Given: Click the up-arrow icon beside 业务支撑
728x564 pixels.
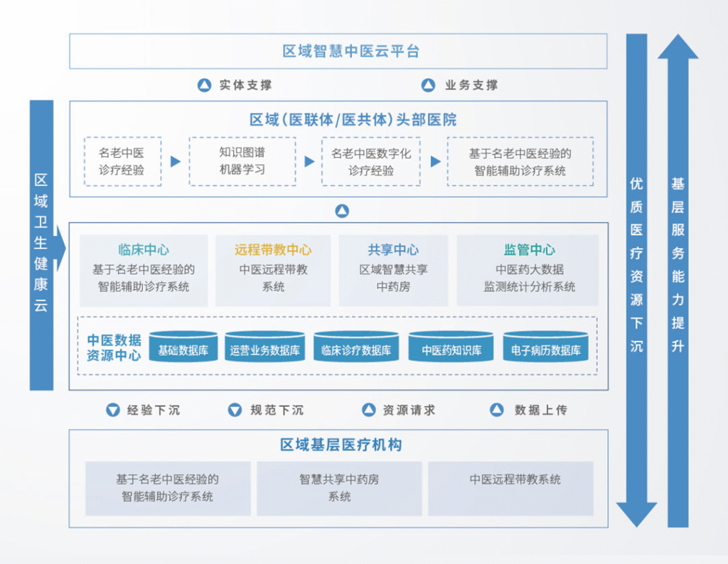Looking at the screenshot, I should pos(428,85).
